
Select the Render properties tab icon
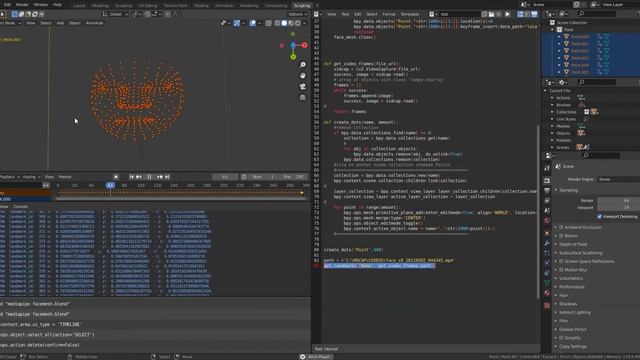pos(547,180)
